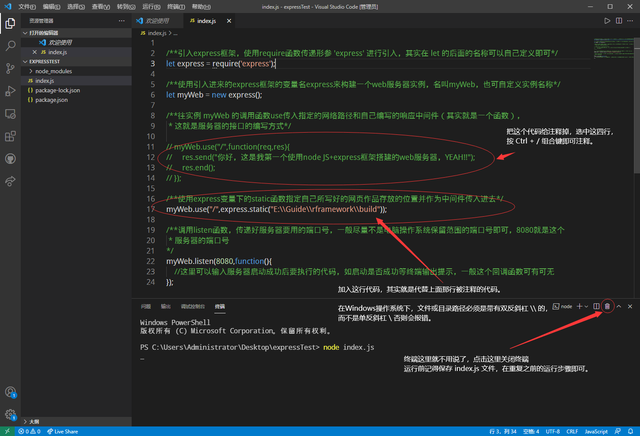This screenshot has width=640, height=436.
Task: Open the Search view in activity bar
Action: coord(10,46)
